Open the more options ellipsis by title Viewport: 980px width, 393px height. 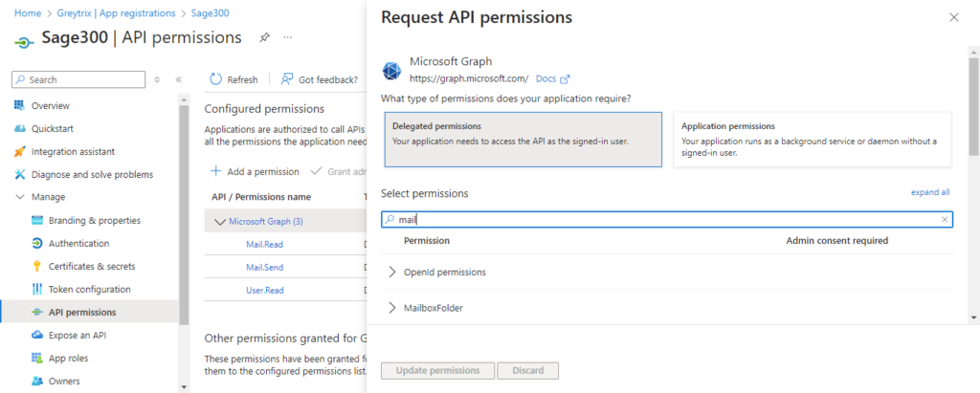pos(287,37)
